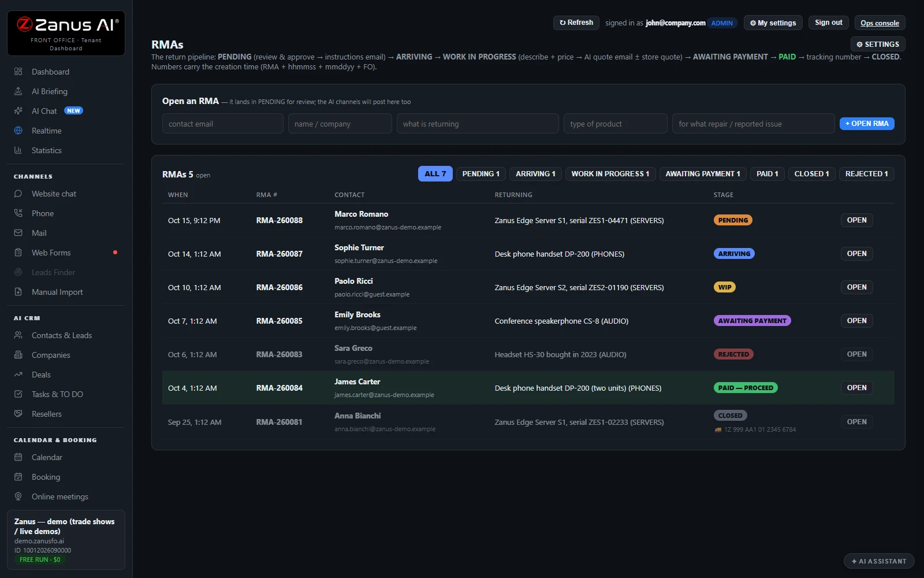The image size is (924, 578).
Task: Click Online meetings webcam icon
Action: (x=18, y=497)
